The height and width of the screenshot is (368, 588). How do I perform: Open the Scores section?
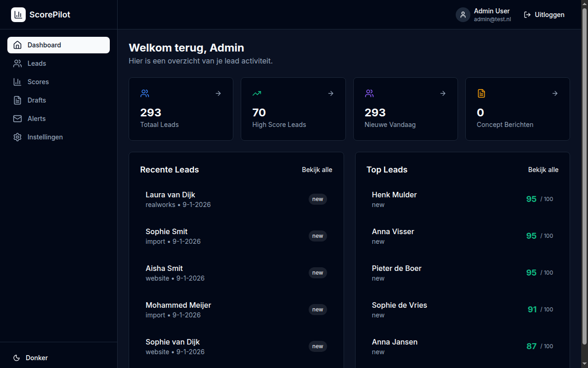(59, 82)
